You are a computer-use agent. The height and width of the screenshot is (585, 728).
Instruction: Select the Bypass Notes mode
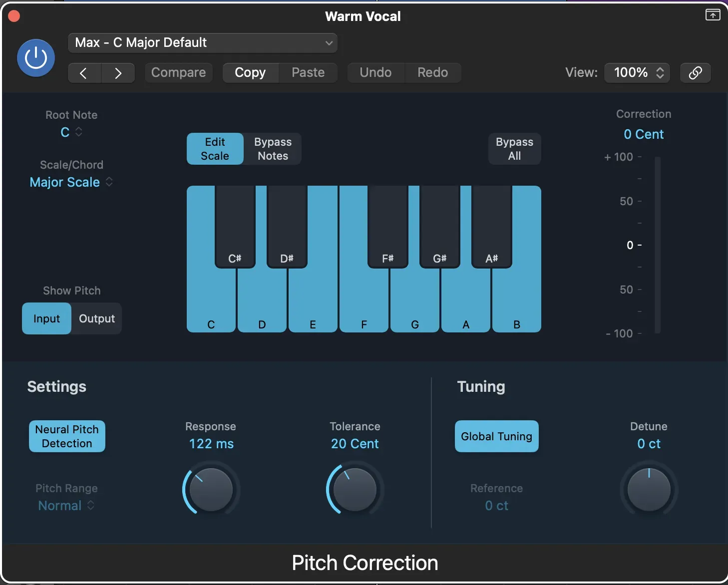tap(273, 149)
